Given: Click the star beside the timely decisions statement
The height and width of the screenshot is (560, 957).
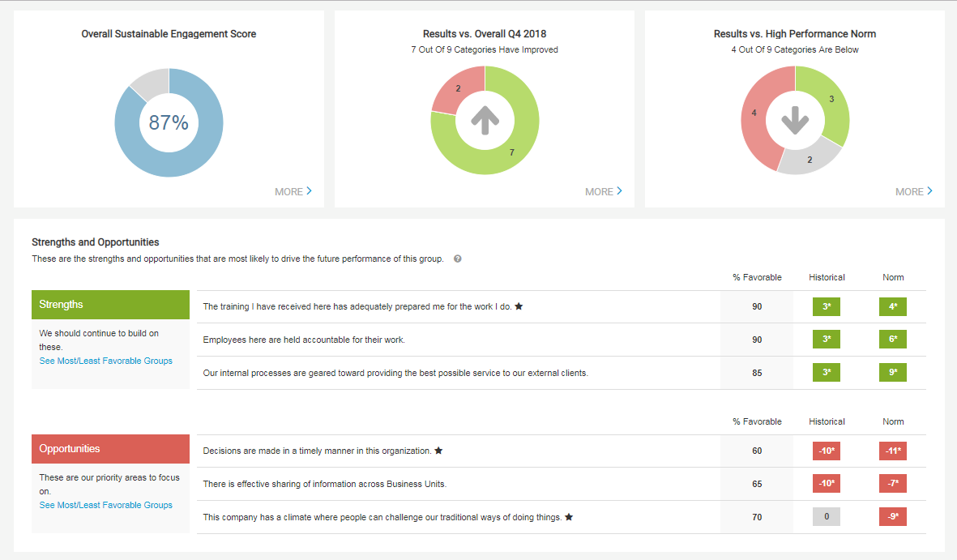Looking at the screenshot, I should (x=438, y=451).
